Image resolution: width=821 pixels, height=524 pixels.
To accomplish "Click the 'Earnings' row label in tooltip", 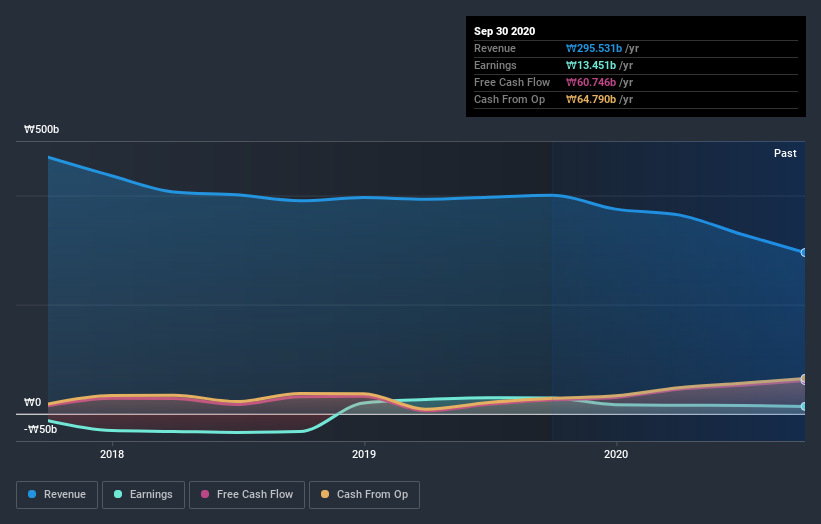I will coord(495,65).
